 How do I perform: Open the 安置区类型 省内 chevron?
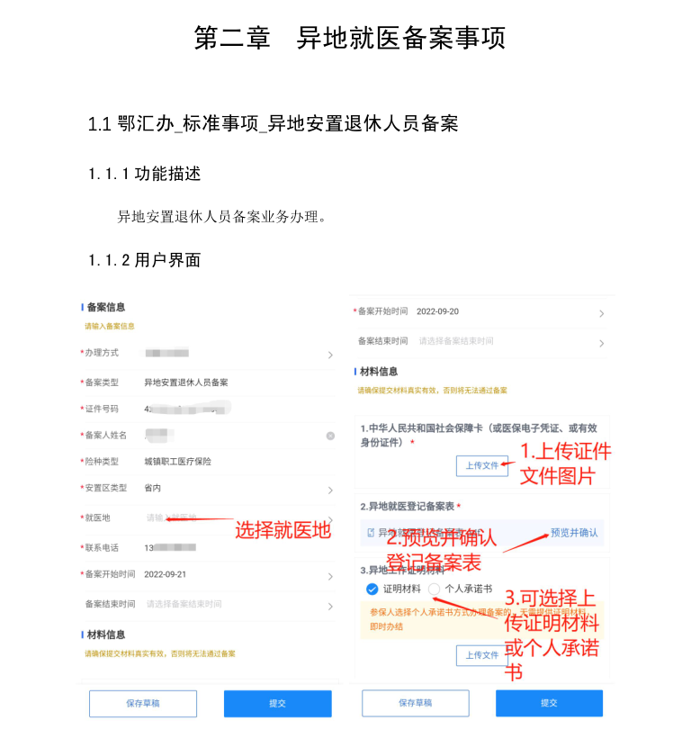(330, 490)
